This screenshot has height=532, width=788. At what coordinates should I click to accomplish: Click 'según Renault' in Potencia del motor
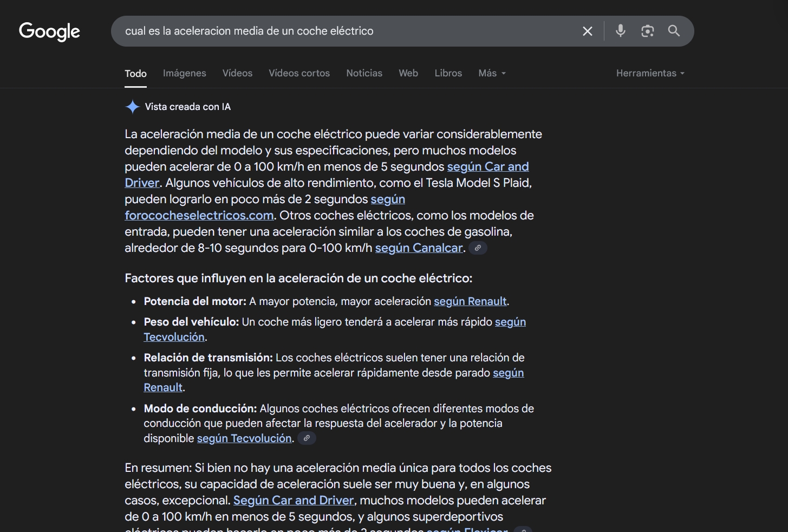pos(470,301)
